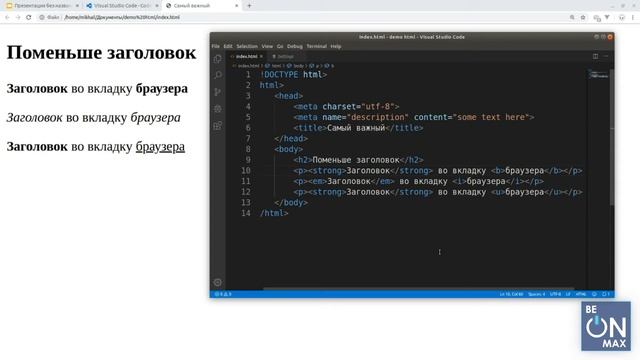Bookmark this page with the star icon
The width and height of the screenshot is (640, 360).
[x=583, y=17]
